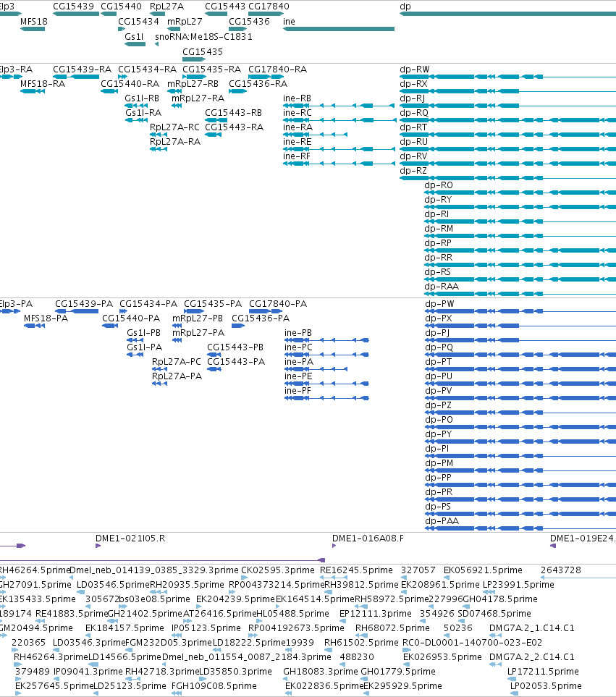Click the SD07468.5prime EST label
The height and width of the screenshot is (697, 616).
(494, 614)
